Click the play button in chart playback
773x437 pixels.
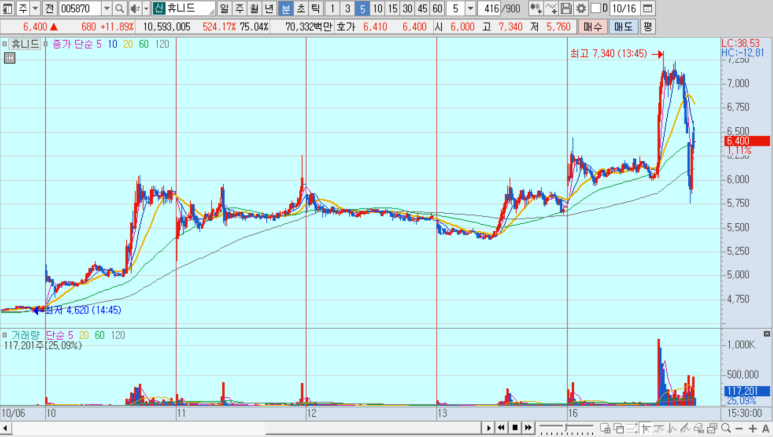click(x=489, y=428)
